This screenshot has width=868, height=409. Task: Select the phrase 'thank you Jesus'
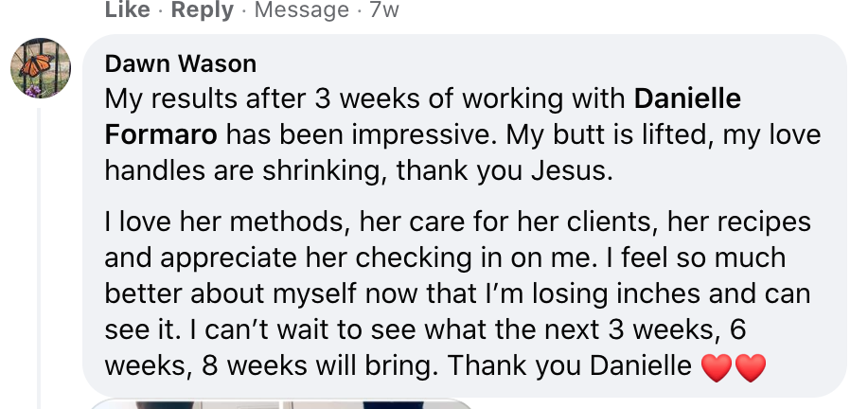click(505, 171)
